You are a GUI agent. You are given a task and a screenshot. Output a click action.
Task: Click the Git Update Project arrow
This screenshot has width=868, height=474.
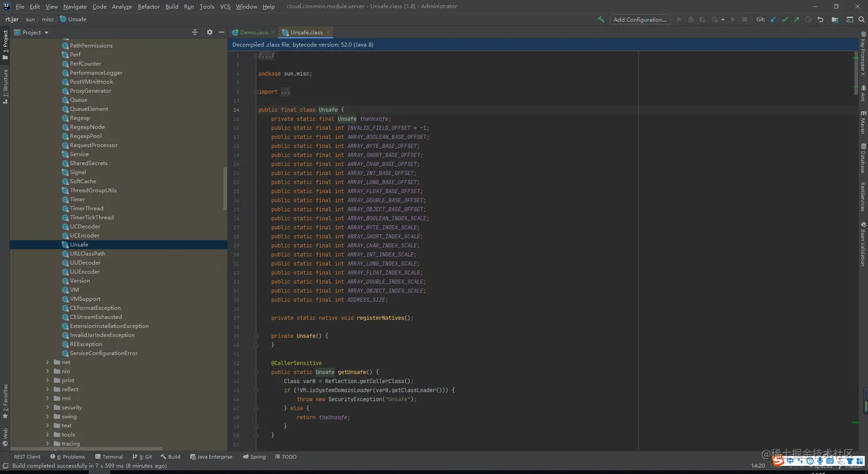coord(773,20)
